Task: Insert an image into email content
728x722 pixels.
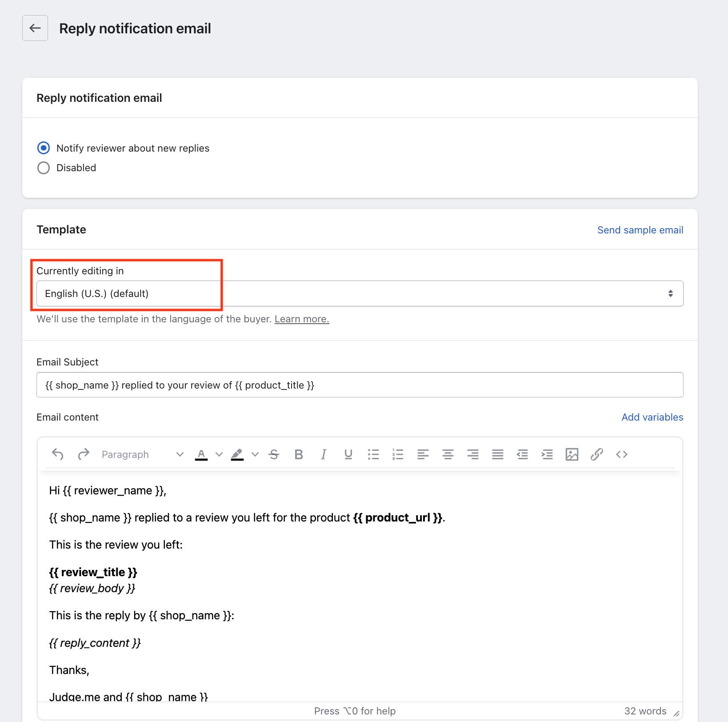Action: [572, 454]
